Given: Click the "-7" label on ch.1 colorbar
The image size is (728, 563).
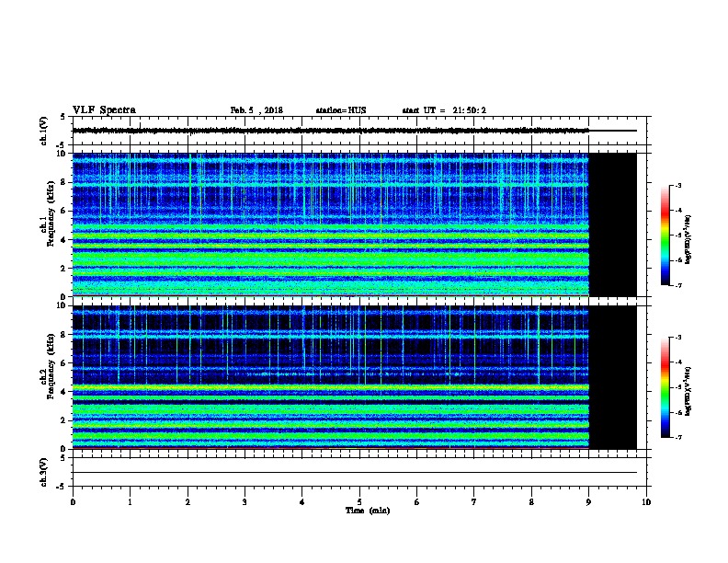Looking at the screenshot, I should pyautogui.click(x=678, y=285).
